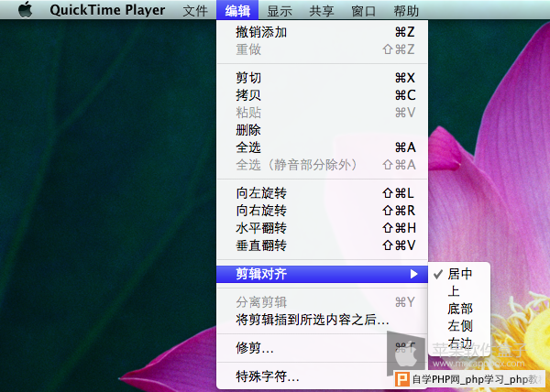Choose 删除 in the edit menu
The image size is (550, 392).
tap(322, 130)
